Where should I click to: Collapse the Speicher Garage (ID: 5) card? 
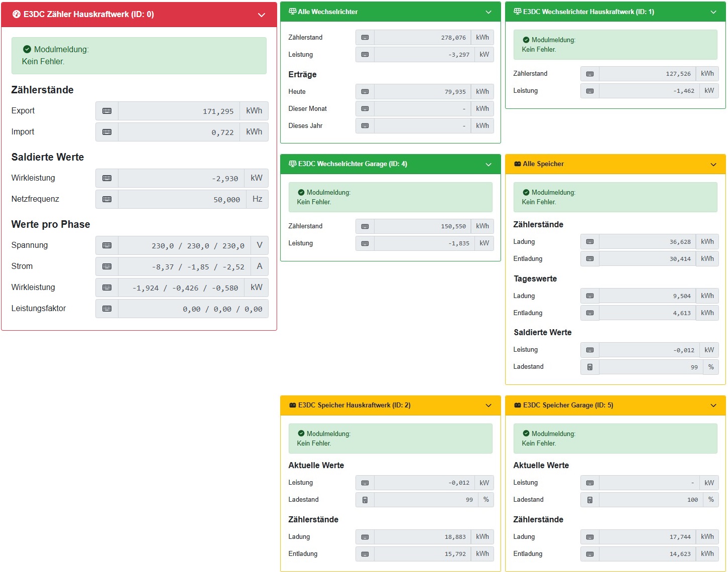pos(713,405)
